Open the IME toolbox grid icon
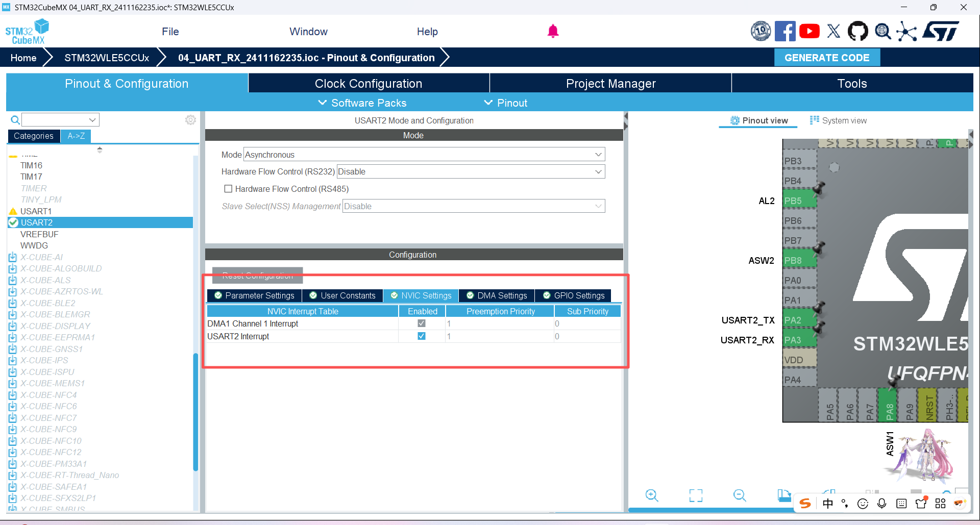Viewport: 980px width, 525px height. click(940, 504)
